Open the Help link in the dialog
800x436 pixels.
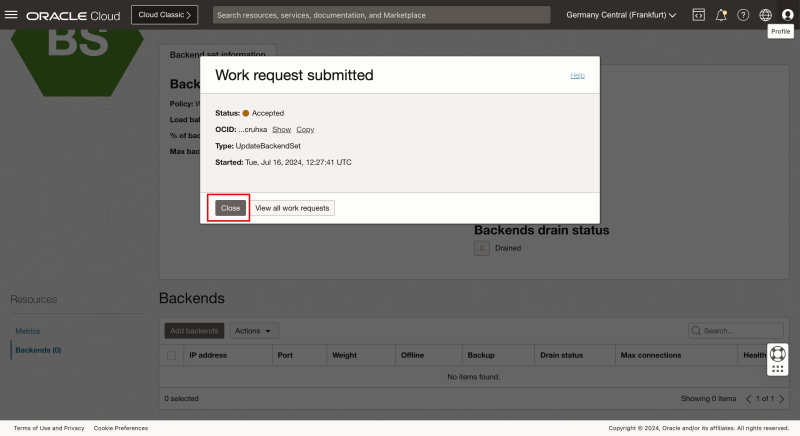[577, 75]
